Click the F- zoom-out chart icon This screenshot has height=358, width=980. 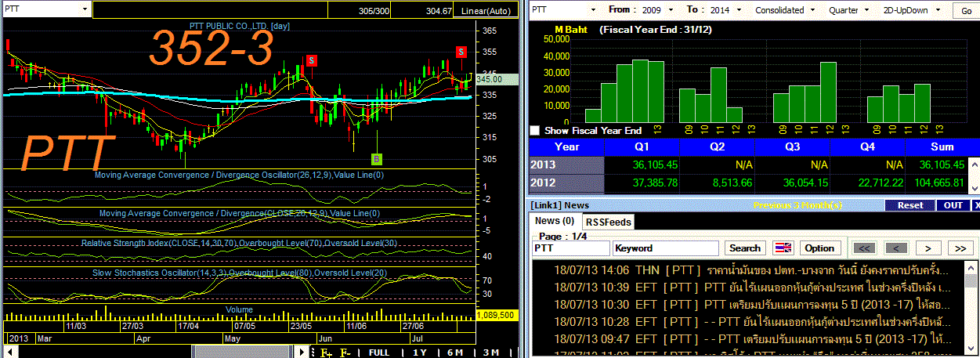345,353
